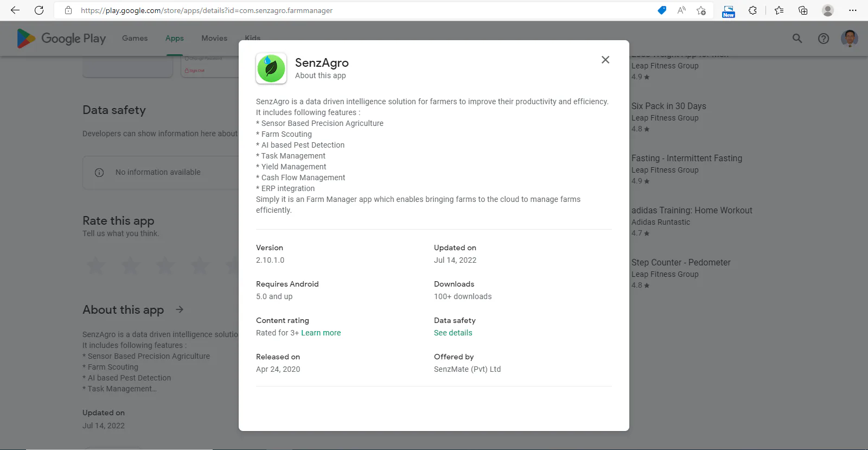
Task: Open Google Play help center
Action: point(824,39)
